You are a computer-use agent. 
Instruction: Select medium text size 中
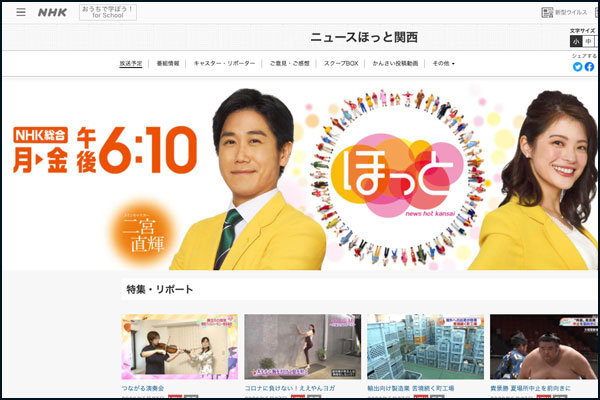(589, 42)
